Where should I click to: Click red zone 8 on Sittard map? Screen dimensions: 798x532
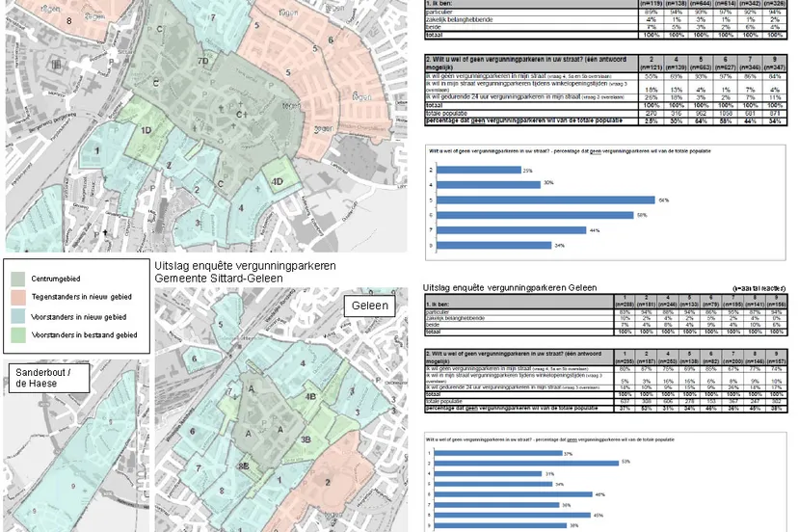(x=69, y=20)
